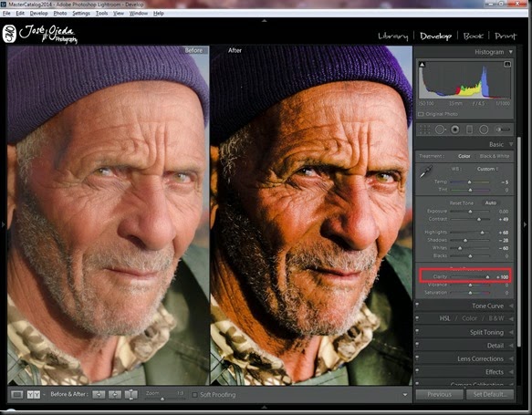Expand the Split Toning panel
Viewport: 532px width, 415px height.
pos(511,332)
